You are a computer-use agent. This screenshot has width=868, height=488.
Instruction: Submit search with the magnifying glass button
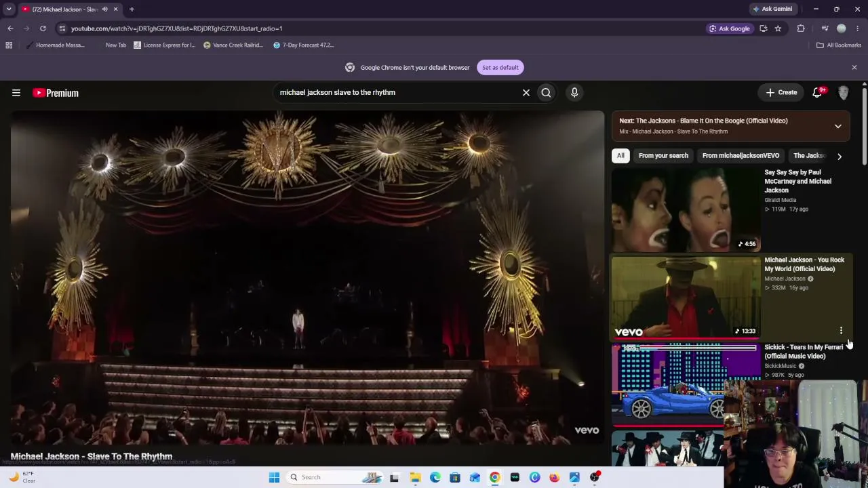coord(546,92)
